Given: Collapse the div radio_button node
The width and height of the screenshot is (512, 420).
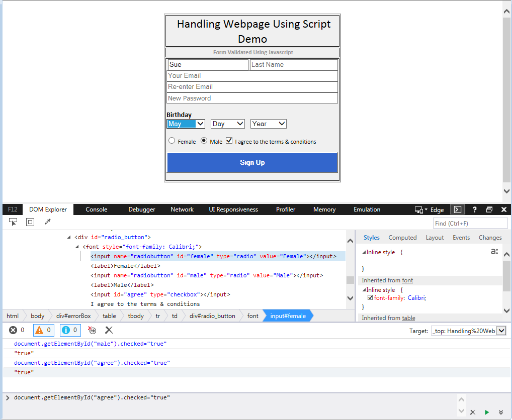Looking at the screenshot, I should [69, 237].
